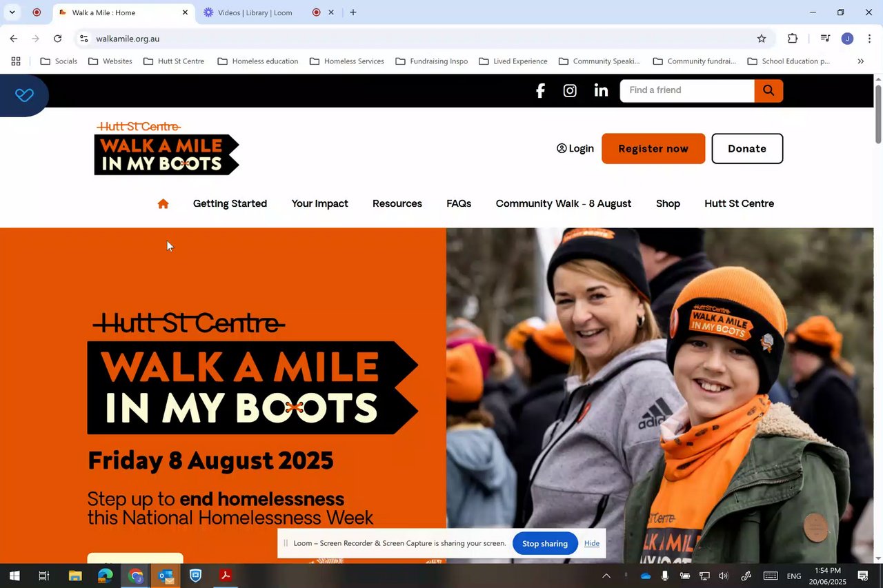The height and width of the screenshot is (588, 883).
Task: Click the hero photo of smiling participants
Action: pos(659,396)
